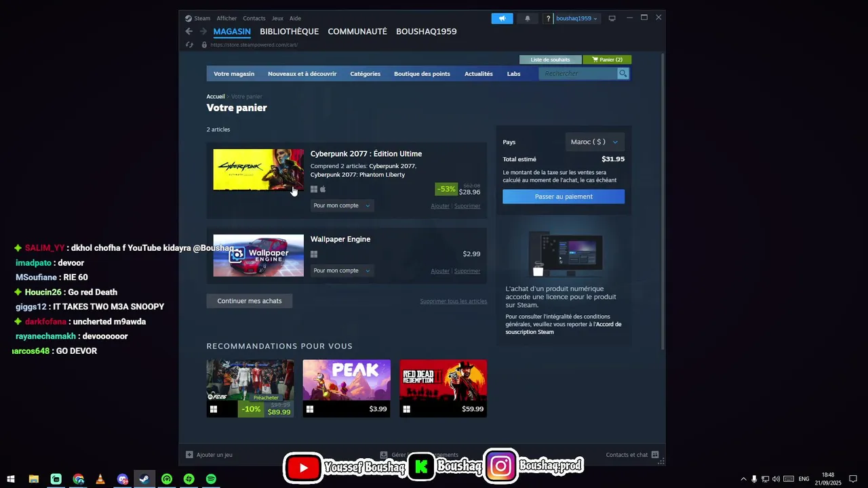The width and height of the screenshot is (868, 488).
Task: Click the Windows icon under Wallpaper Engine
Action: [x=314, y=254]
